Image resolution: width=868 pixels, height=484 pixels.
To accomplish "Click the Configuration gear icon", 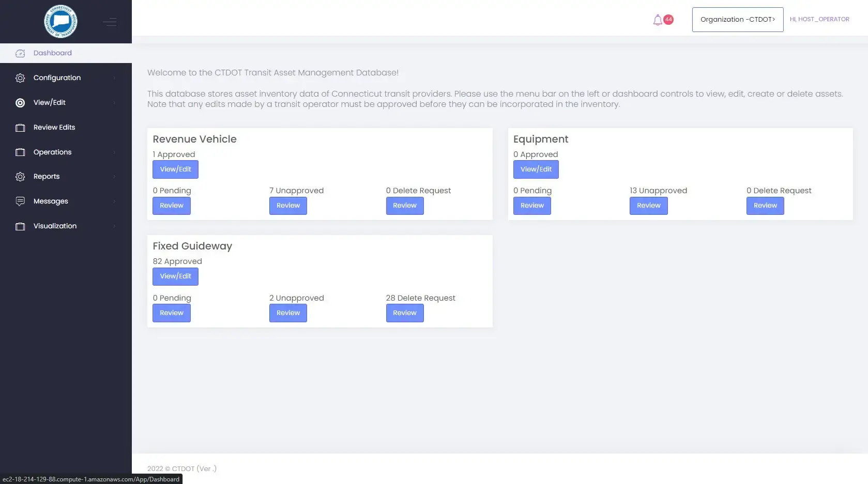I will click(x=20, y=78).
